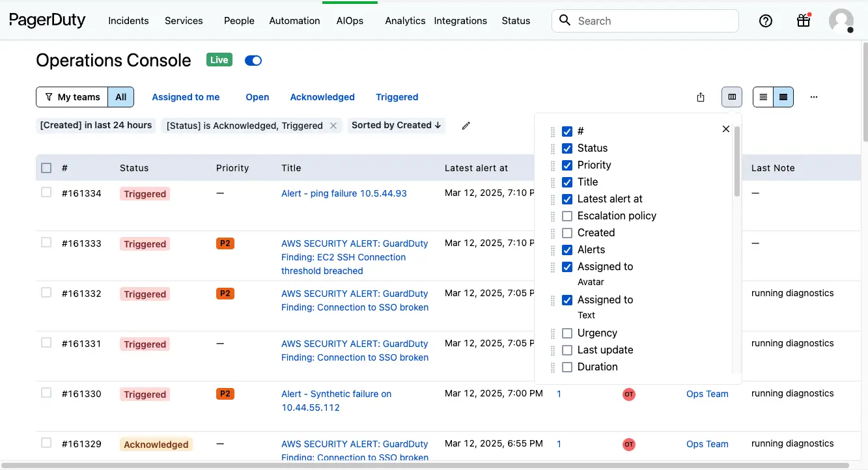868x470 pixels.
Task: Filter by Triggered incidents
Action: click(397, 97)
